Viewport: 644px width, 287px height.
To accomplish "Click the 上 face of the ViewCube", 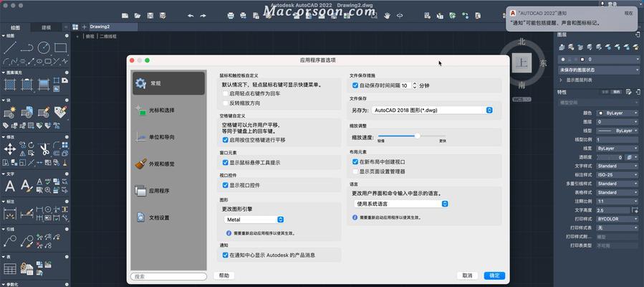I will click(x=522, y=63).
